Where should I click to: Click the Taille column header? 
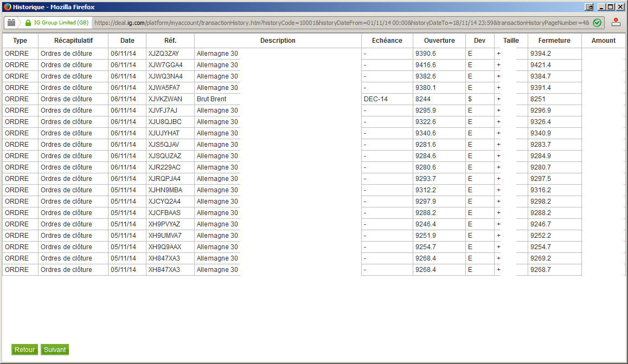click(511, 41)
